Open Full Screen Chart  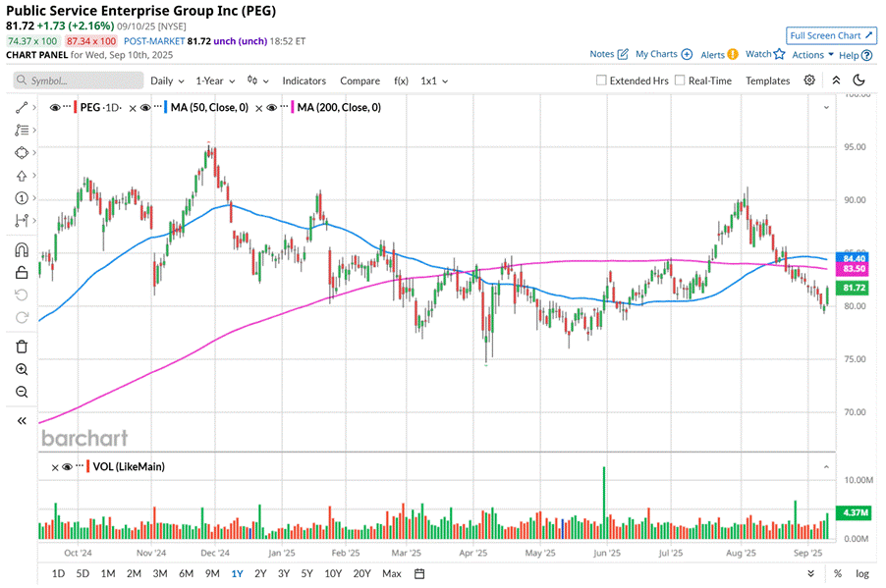(831, 35)
